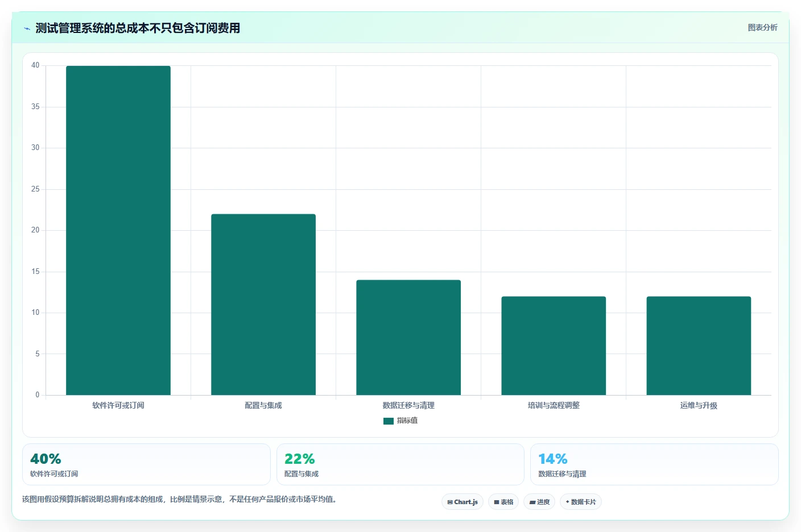Click the y-axis value 40
Screen dimensions: 801x532
[x=35, y=65]
